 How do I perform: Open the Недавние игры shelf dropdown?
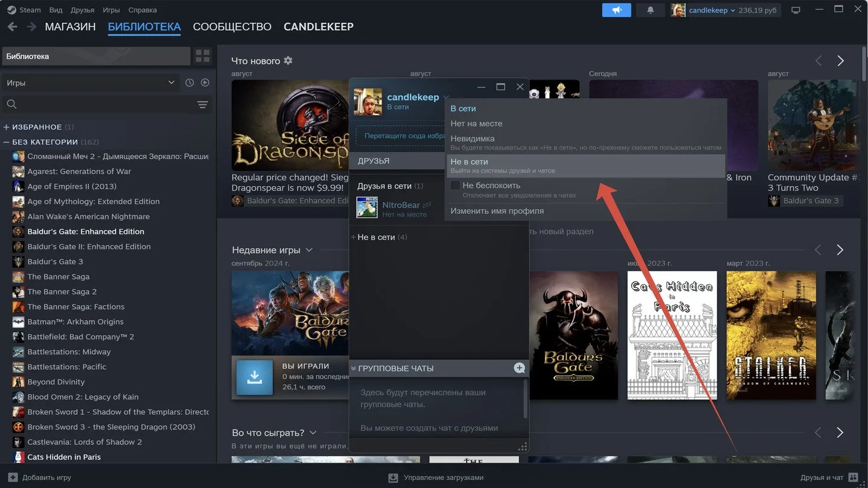[309, 250]
